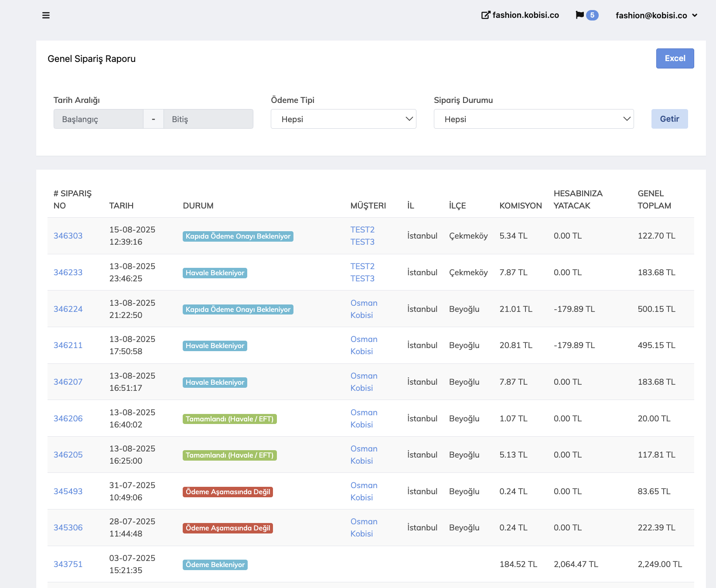The image size is (716, 588).
Task: Open Osman Kobisi customer for order 346206
Action: tap(364, 419)
